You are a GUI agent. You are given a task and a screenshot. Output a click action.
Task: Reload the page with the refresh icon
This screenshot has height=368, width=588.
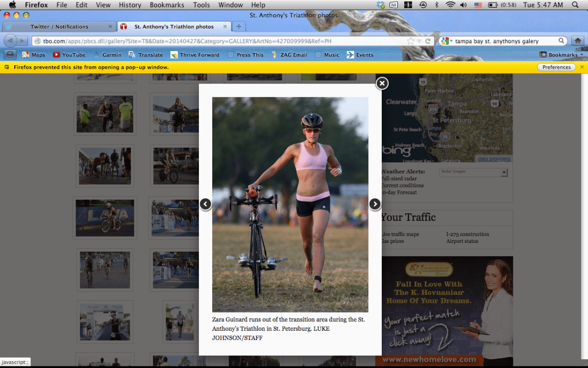pyautogui.click(x=428, y=41)
